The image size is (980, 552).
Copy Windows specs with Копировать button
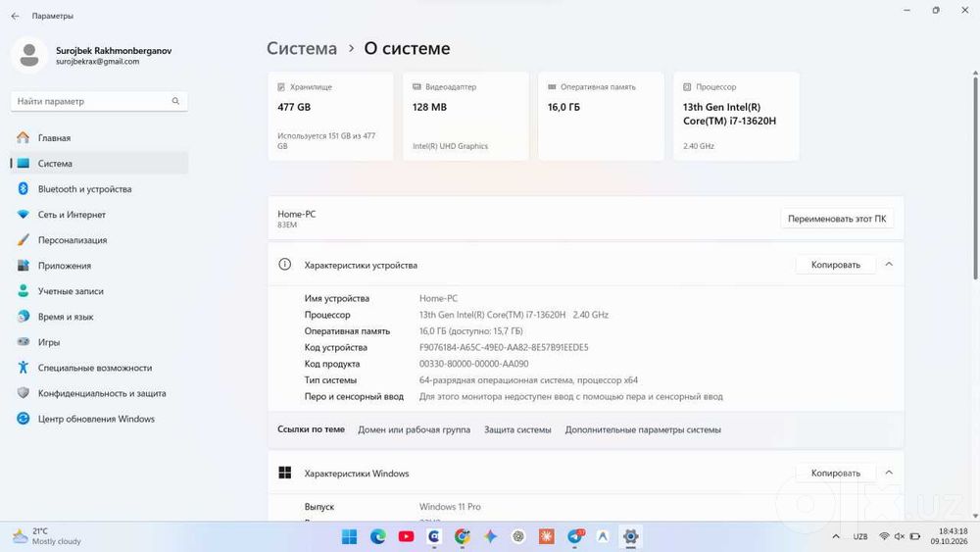pyautogui.click(x=836, y=474)
